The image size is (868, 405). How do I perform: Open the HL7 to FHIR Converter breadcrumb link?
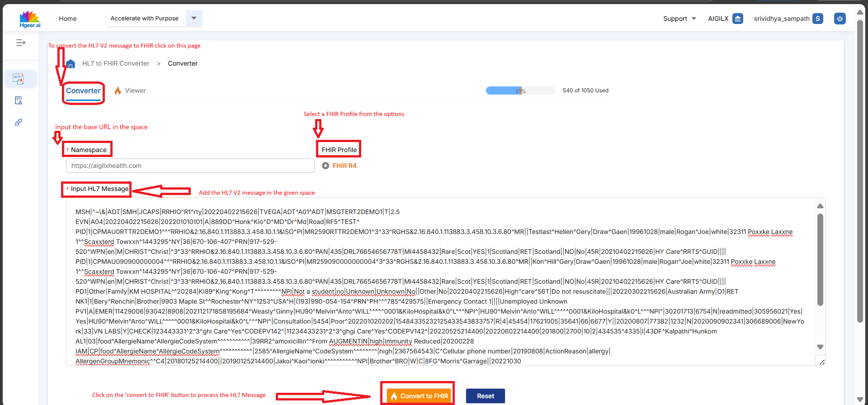pyautogui.click(x=116, y=64)
